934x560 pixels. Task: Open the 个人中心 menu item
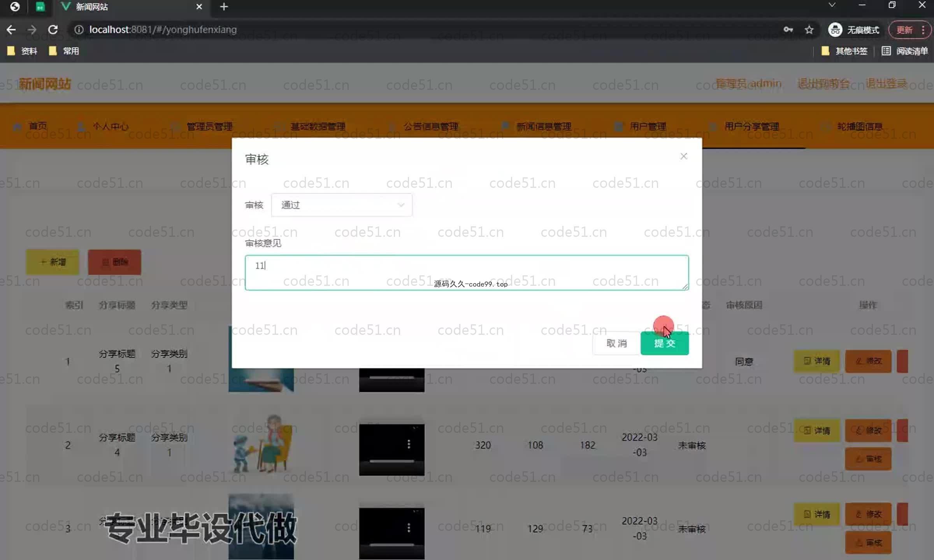(103, 126)
